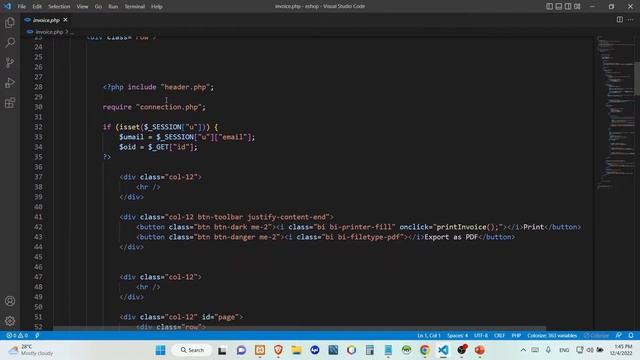The width and height of the screenshot is (640, 360).
Task: Show hidden system tray icons
Action: (523, 350)
